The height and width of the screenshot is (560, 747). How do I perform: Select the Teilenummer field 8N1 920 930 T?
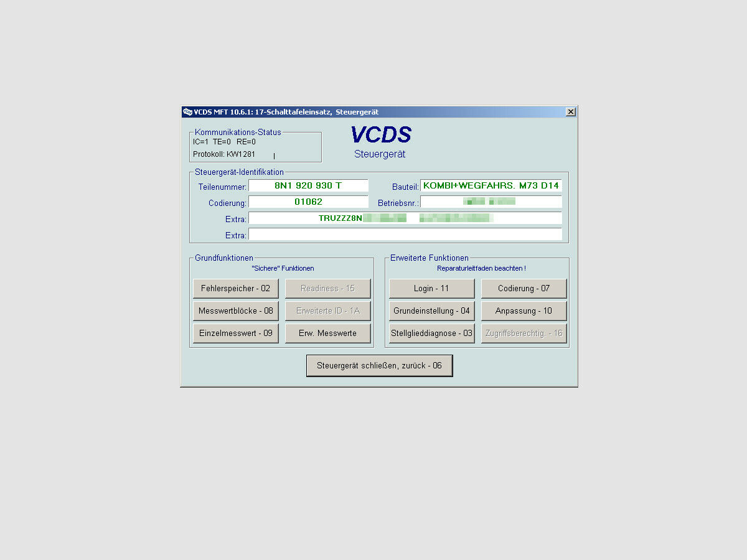click(308, 185)
